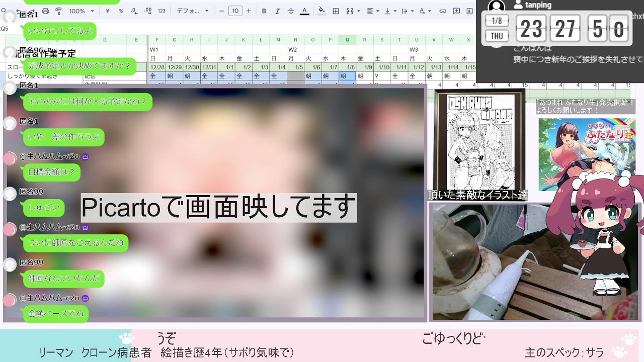Click the framed manga illustration thumbnail
644x362 pixels.
[480, 140]
